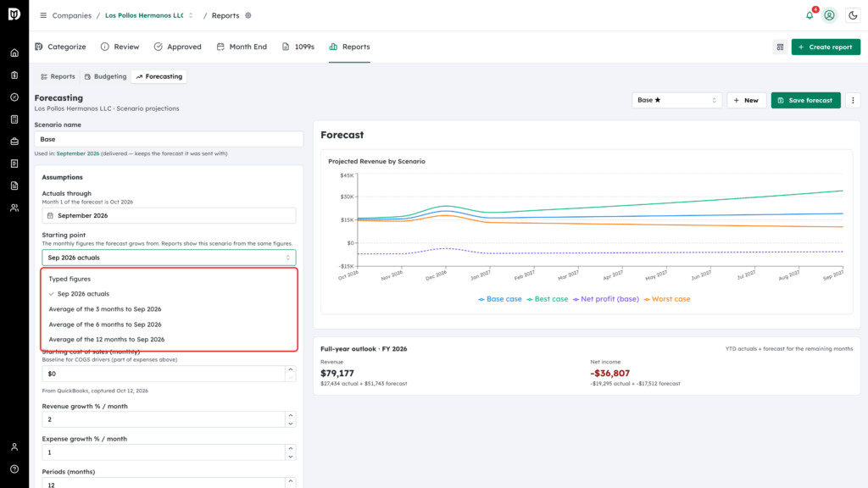Open the Home icon in the sidebar
Viewport: 868px width, 488px height.
pyautogui.click(x=14, y=53)
